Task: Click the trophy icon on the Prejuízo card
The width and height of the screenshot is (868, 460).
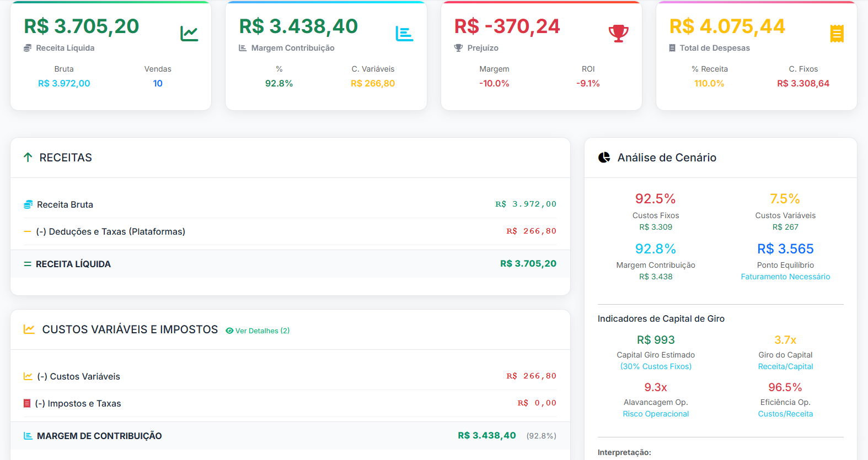Action: (618, 33)
